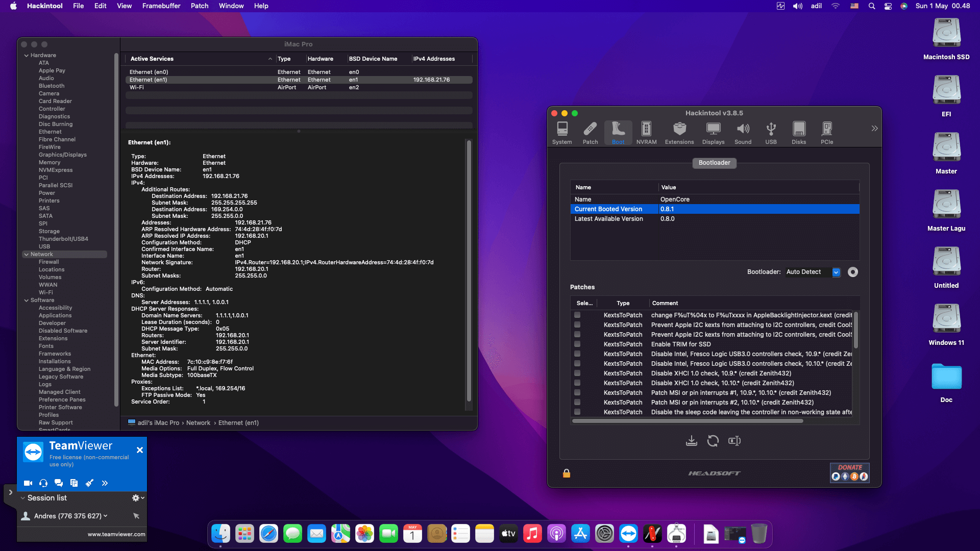Open the NVRAM toolbar section
Screen dimensions: 980x551
[646, 133]
